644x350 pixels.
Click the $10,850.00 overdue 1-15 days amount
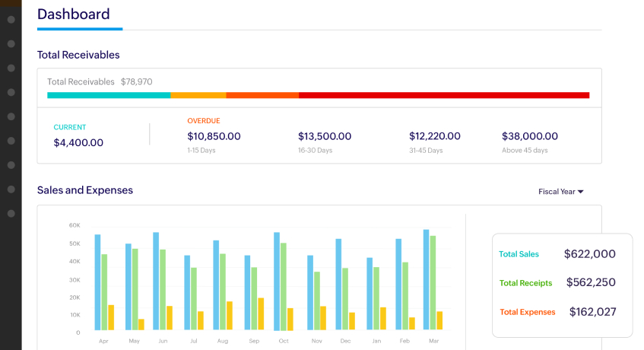pos(214,136)
